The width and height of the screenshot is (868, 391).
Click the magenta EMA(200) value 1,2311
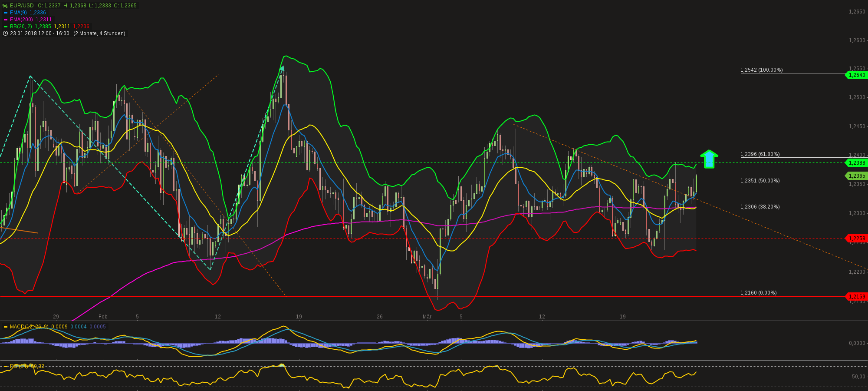(x=44, y=20)
